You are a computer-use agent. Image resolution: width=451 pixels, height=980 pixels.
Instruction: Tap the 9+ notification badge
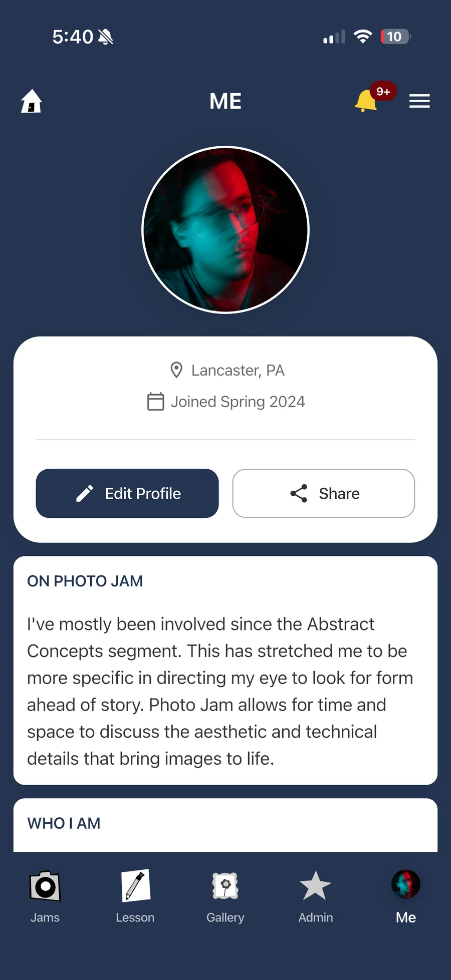pyautogui.click(x=383, y=91)
